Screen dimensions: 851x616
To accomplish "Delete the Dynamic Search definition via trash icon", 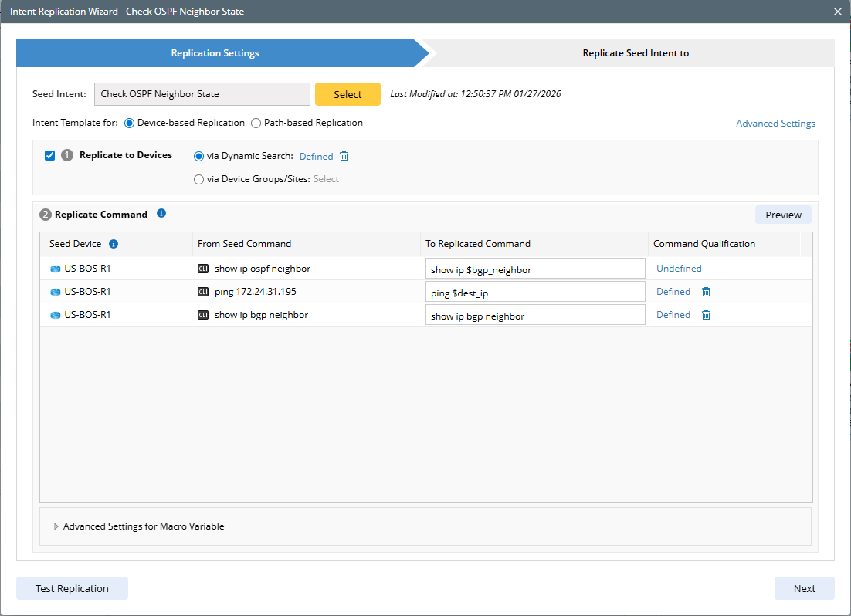I will coord(344,156).
